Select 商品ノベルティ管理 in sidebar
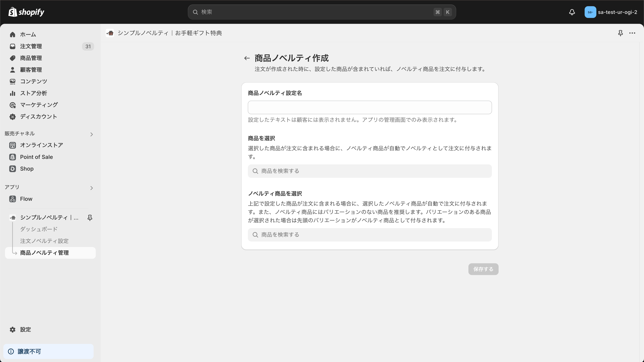Screen dimensions: 644x362 tap(44, 253)
